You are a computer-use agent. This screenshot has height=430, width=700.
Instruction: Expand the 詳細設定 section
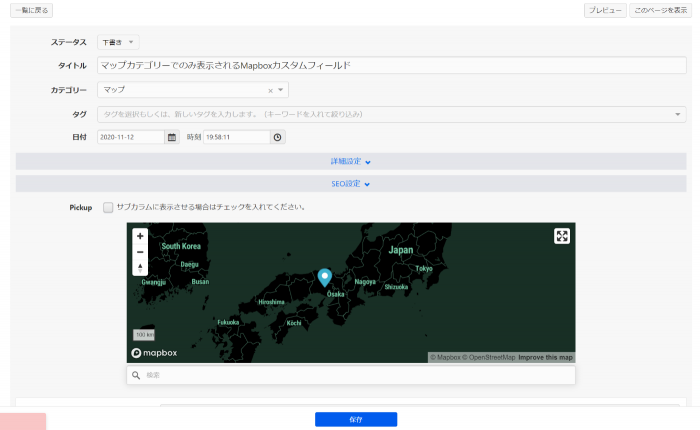tap(350, 161)
